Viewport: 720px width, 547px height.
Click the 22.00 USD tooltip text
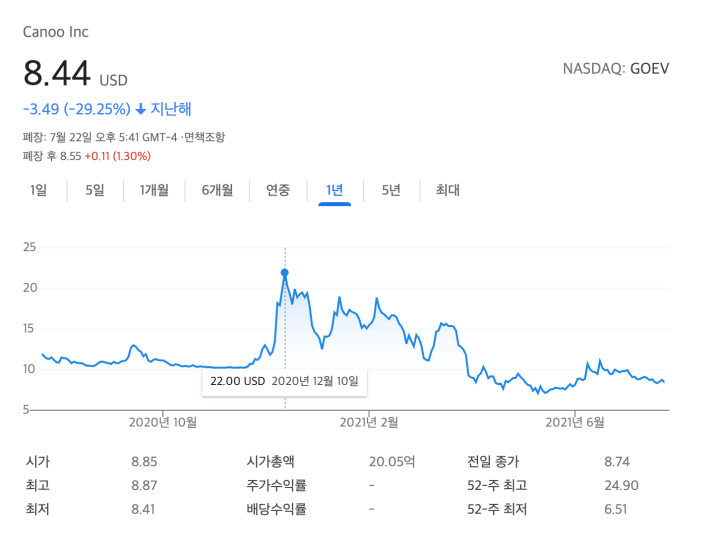coord(237,381)
